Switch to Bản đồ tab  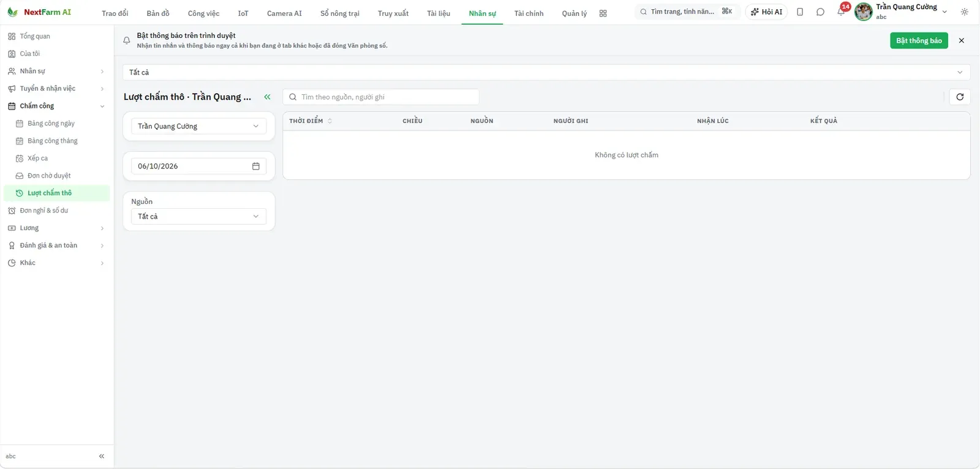coord(158,13)
